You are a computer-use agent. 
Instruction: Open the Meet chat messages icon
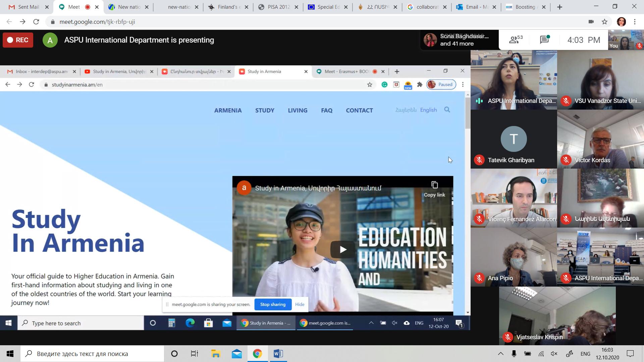point(544,40)
